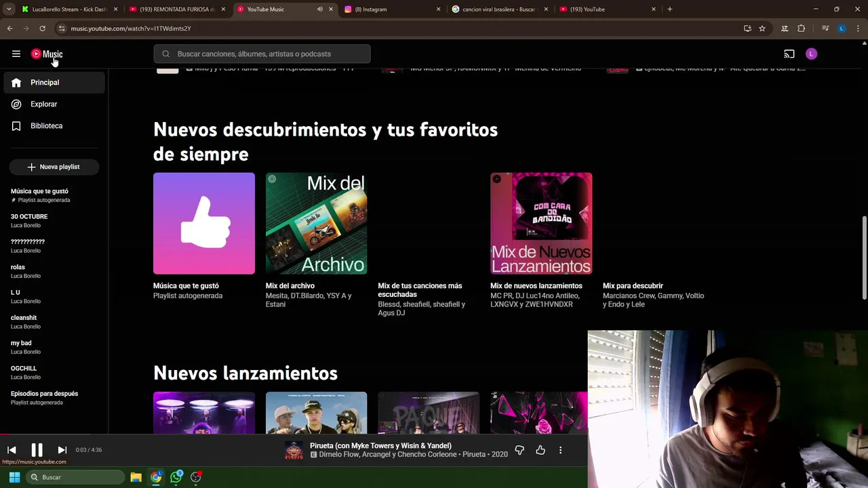Open the OGCHILL playlist
This screenshot has width=868, height=488.
[x=54, y=372]
